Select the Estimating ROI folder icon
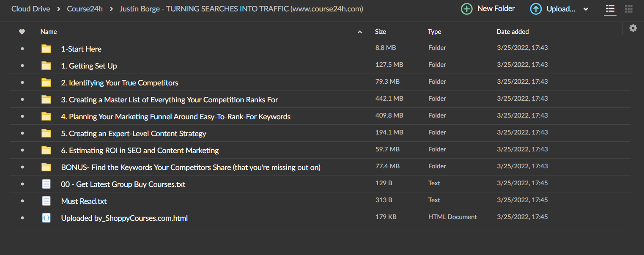Viewport: 644px width, 255px height. 46,150
